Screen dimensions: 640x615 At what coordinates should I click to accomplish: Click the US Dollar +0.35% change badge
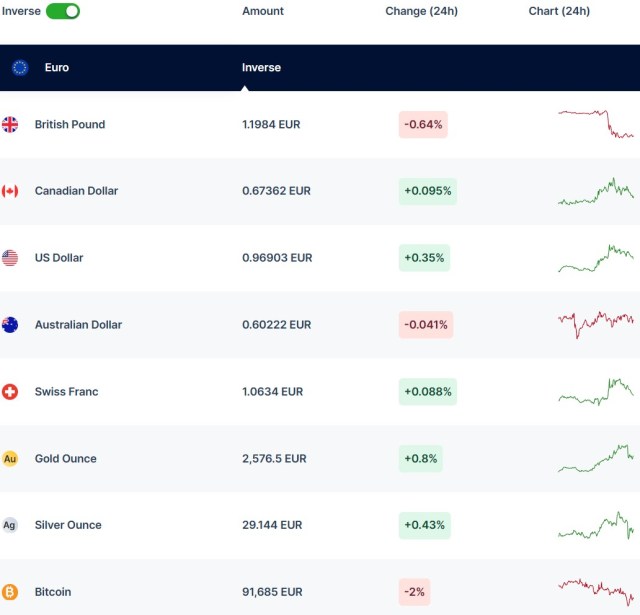tap(425, 258)
